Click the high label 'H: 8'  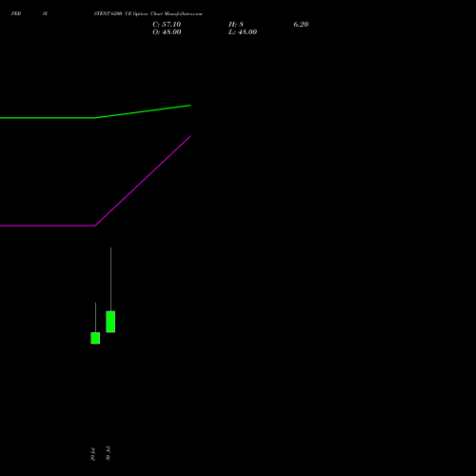coord(236,25)
